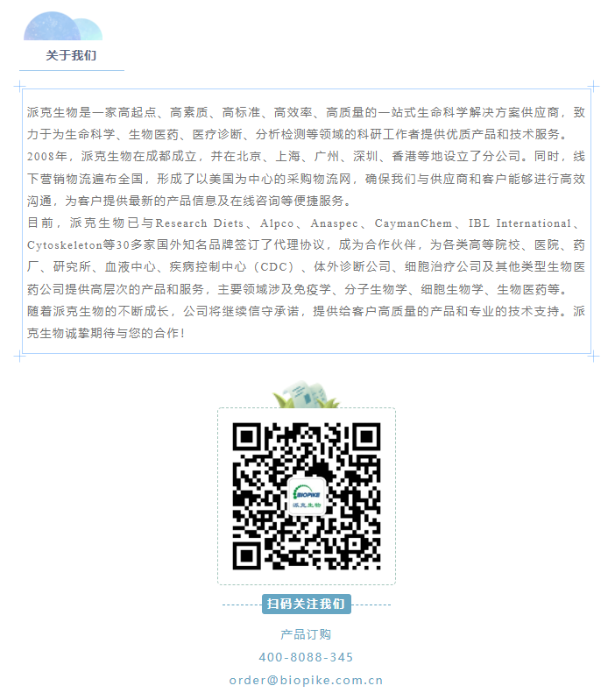This screenshot has height=700, width=615.
Task: Click the blue semicircle decoration above heading
Action: [63, 26]
